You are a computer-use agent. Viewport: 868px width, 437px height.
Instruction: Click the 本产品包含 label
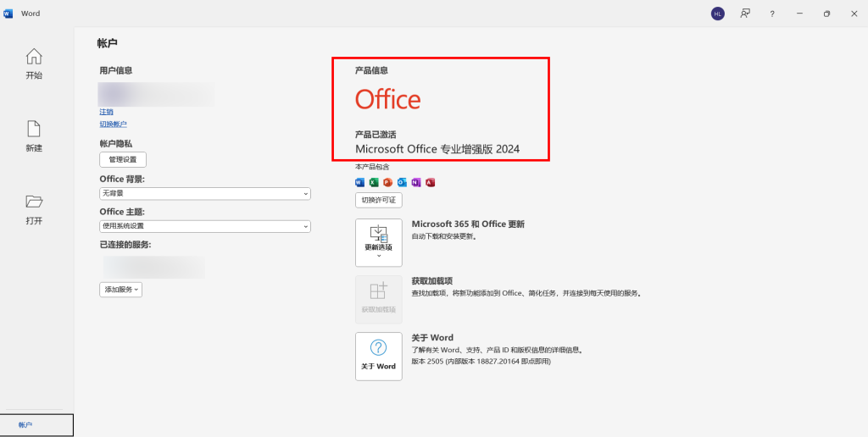(372, 167)
